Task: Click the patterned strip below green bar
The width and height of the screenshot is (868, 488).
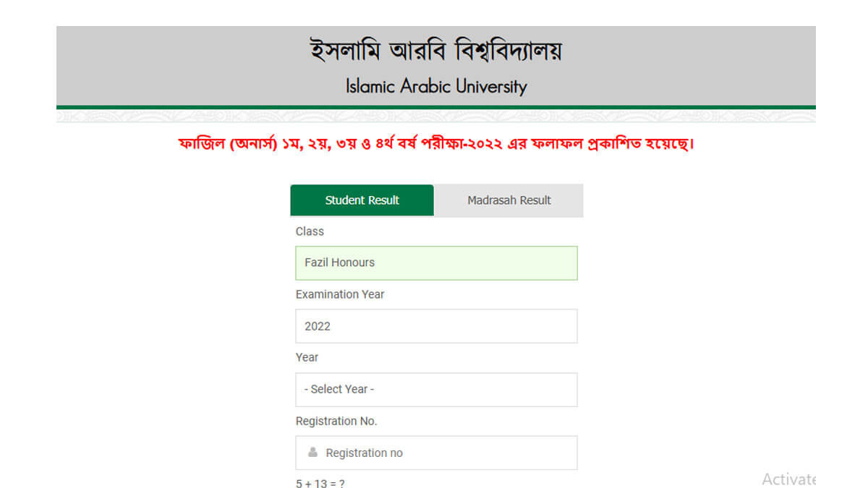Action: point(436,116)
